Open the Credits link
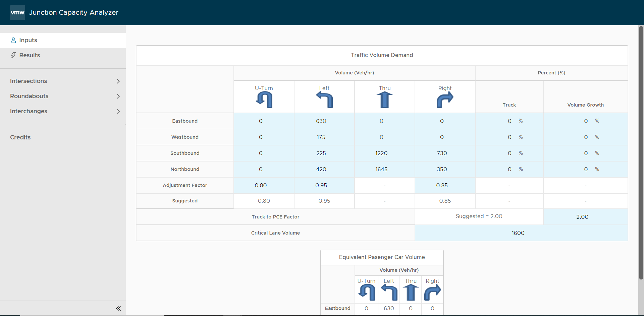The height and width of the screenshot is (316, 644). 20,137
